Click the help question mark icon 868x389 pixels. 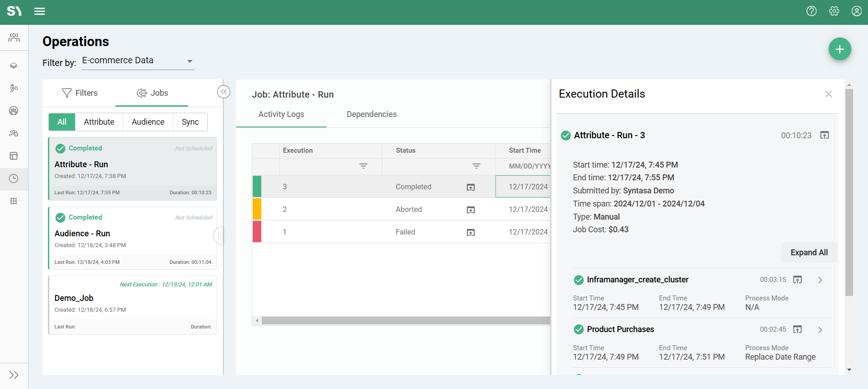pos(811,11)
